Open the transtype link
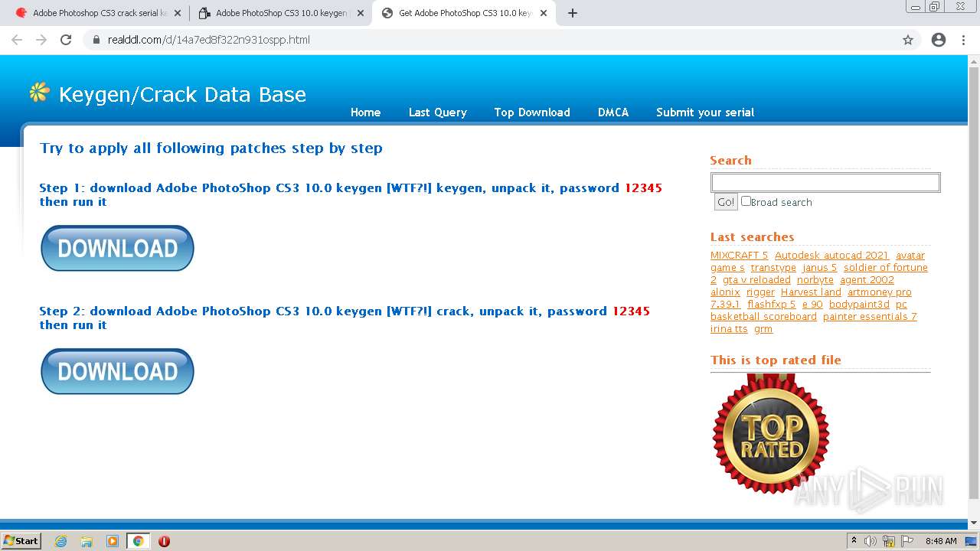 click(773, 268)
